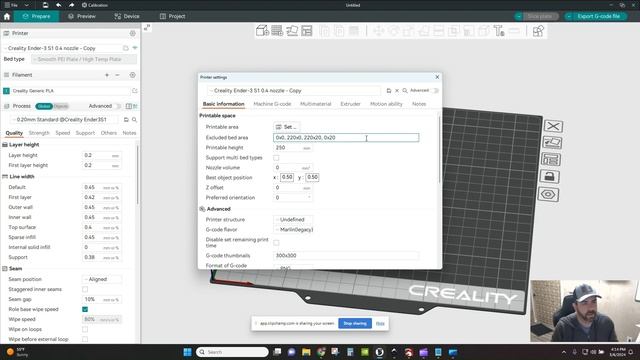Open Motion ability tab
Image resolution: width=640 pixels, height=360 pixels.
click(386, 104)
